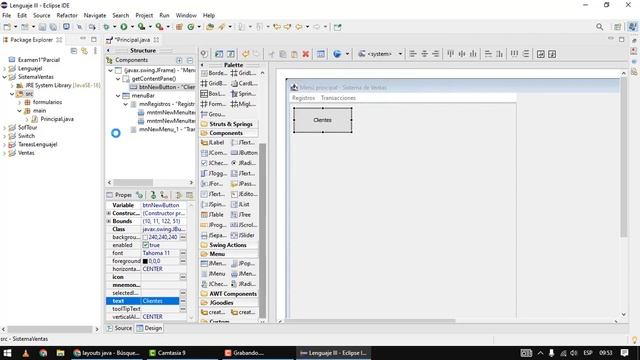
Task: Click the align bottom edges icon
Action: [473, 54]
